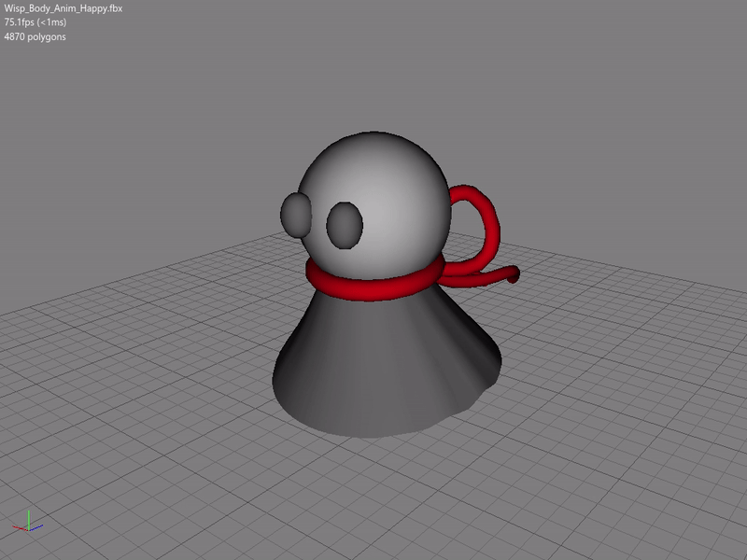Click the axis orientation gizmo
Screen dimensions: 747x560
[x=30, y=523]
